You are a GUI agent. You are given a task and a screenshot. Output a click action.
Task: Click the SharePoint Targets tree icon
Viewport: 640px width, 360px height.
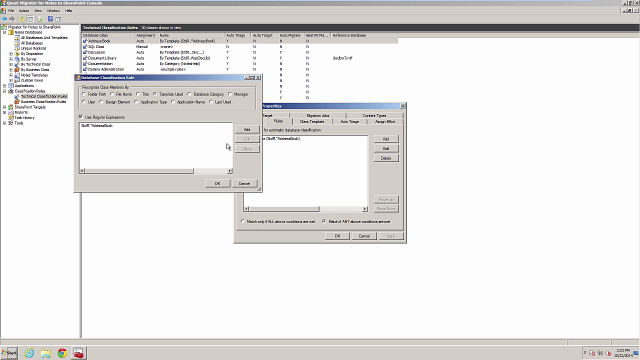pos(11,107)
